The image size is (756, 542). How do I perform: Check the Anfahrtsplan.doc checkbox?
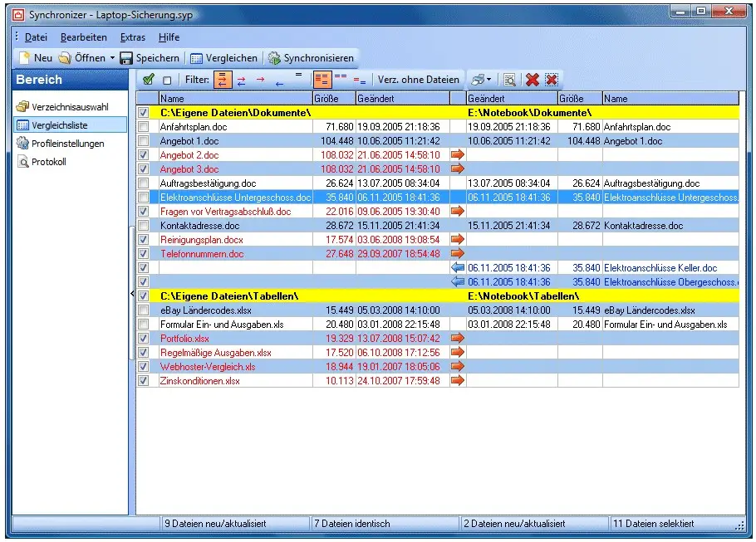coord(144,127)
